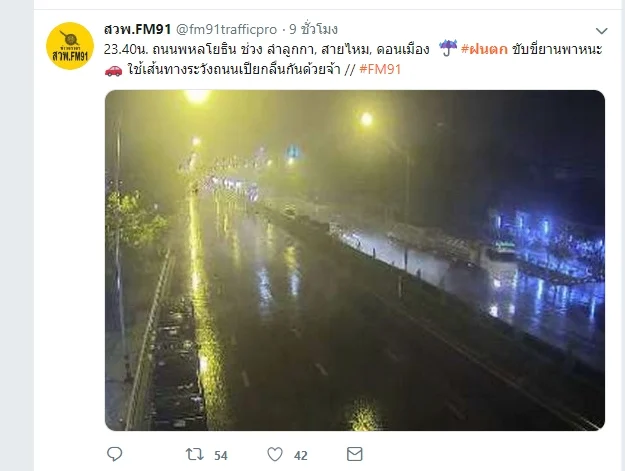Open the tweet via 9 ชั่วโมง timestamp
Screen dimensions: 625x471
(x=313, y=29)
